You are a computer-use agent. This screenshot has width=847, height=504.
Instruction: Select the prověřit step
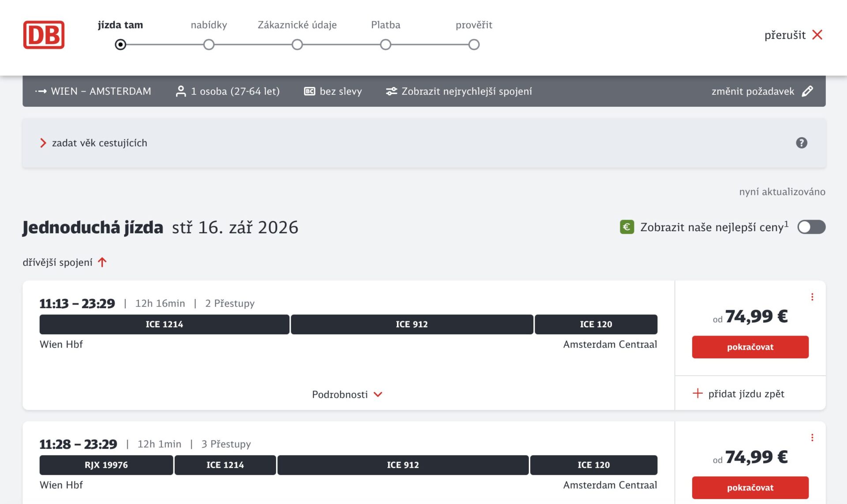pos(474,25)
